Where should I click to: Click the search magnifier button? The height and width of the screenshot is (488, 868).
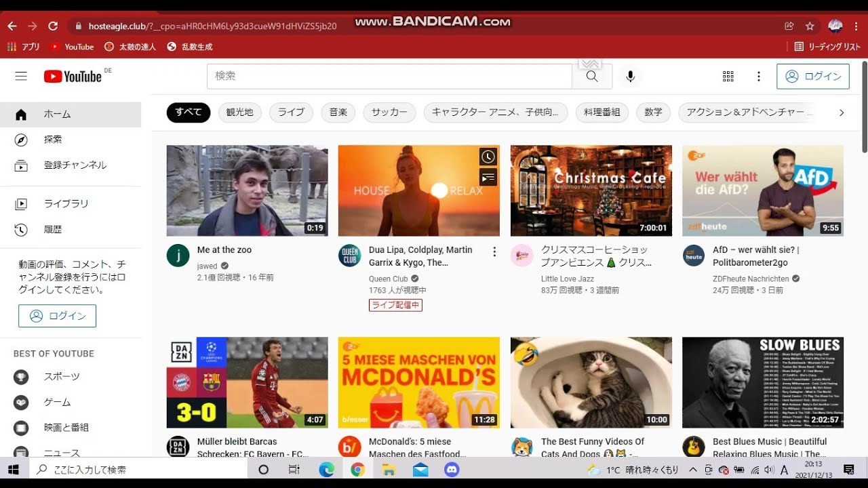(591, 76)
